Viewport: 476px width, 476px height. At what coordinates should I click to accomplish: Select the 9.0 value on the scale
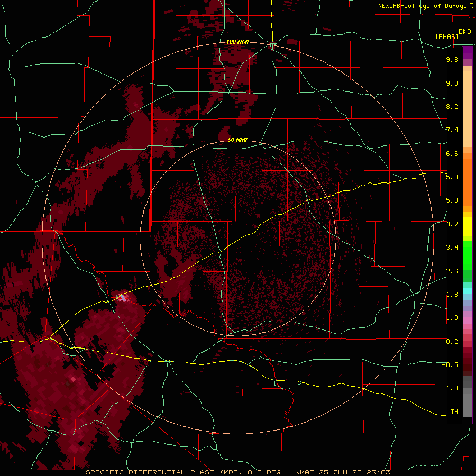click(452, 83)
